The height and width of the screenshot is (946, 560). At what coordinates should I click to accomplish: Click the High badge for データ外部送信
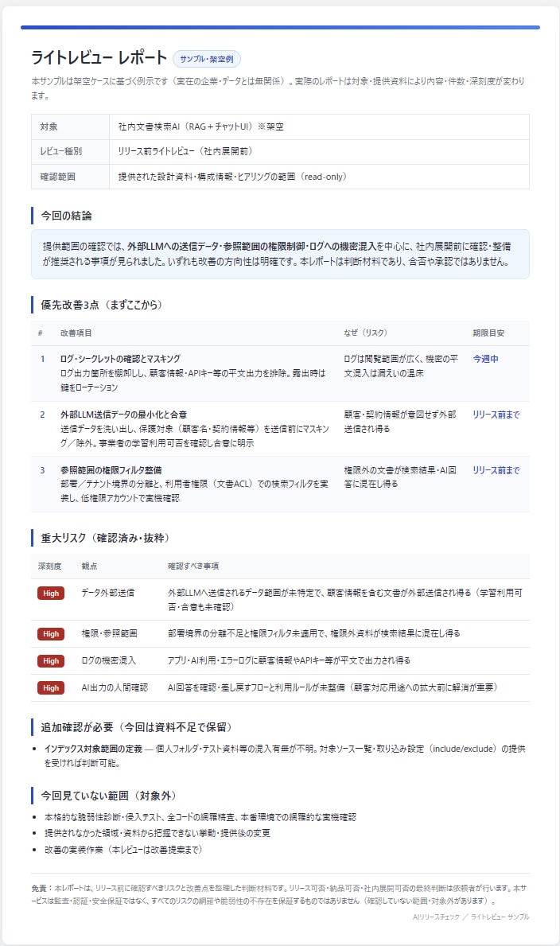(x=51, y=593)
